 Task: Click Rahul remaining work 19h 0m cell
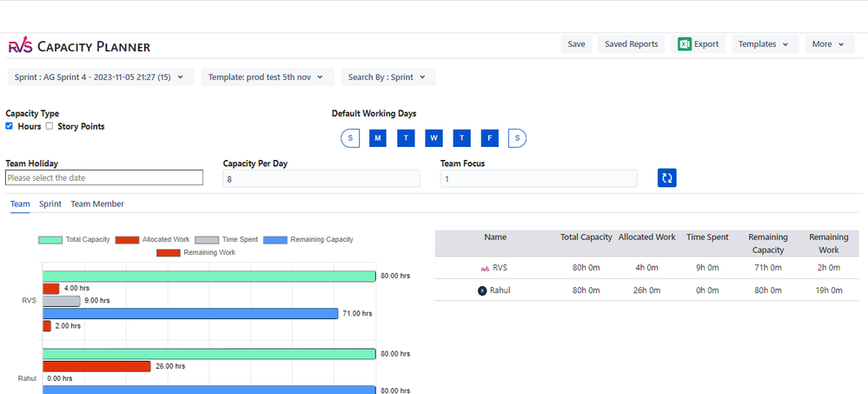[829, 290]
